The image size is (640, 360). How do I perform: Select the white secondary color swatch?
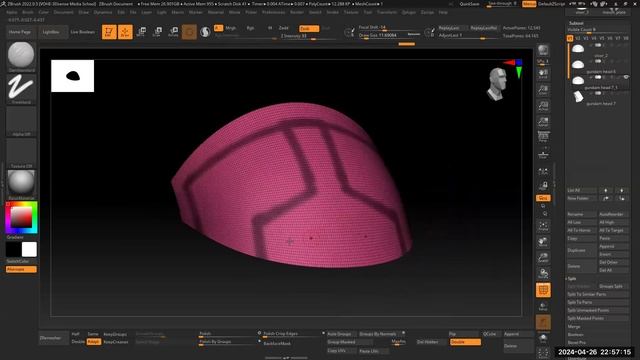(x=29, y=249)
